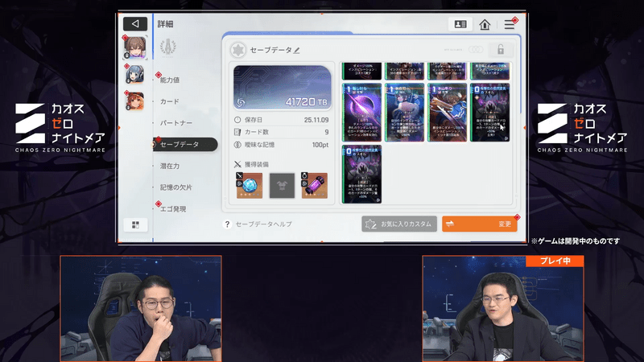The height and width of the screenshot is (362, 644).
Task: Open the 潜在力 tab
Action: click(x=170, y=166)
